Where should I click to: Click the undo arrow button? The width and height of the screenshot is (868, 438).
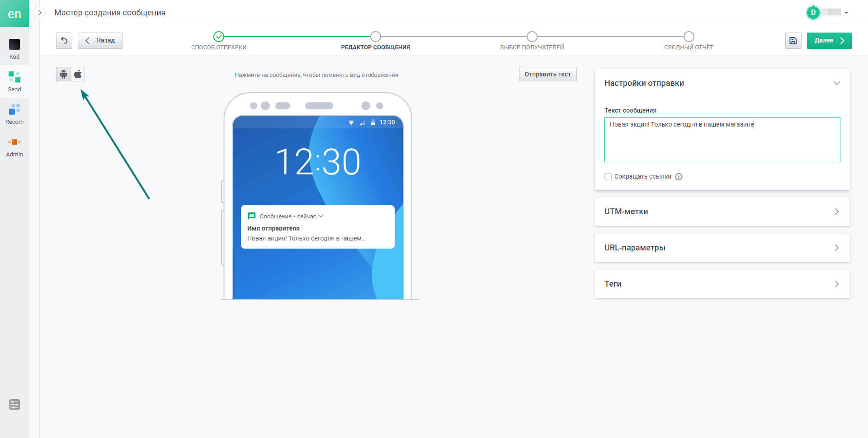pyautogui.click(x=64, y=41)
